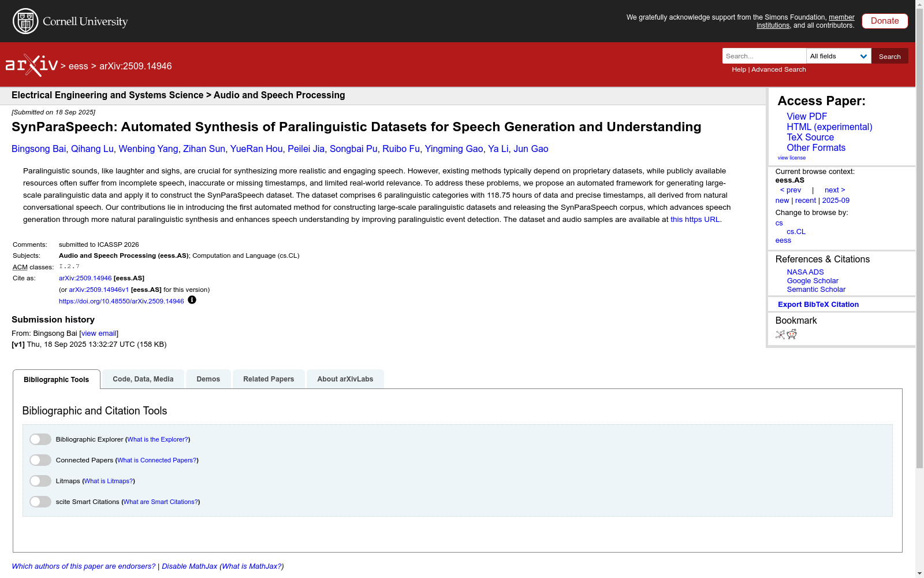The width and height of the screenshot is (924, 578).
Task: Focus the search input field
Action: point(764,56)
